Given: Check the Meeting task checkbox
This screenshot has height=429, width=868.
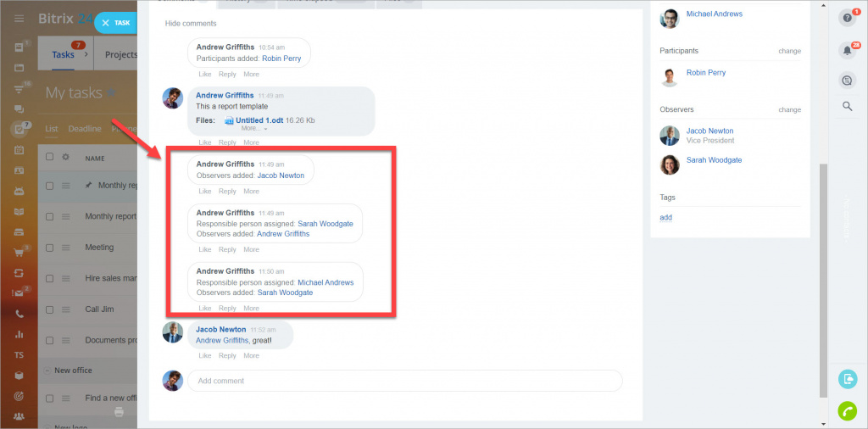Looking at the screenshot, I should 49,248.
